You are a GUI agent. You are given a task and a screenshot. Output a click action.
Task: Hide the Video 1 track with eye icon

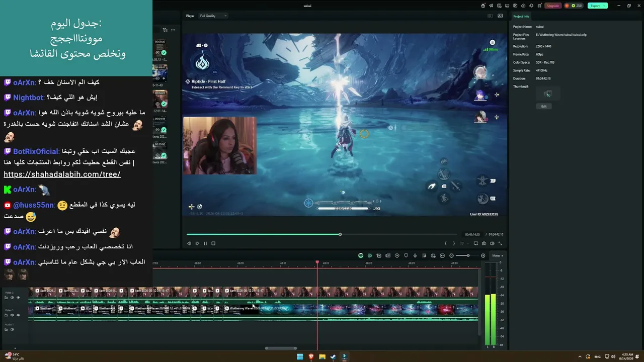(x=18, y=315)
